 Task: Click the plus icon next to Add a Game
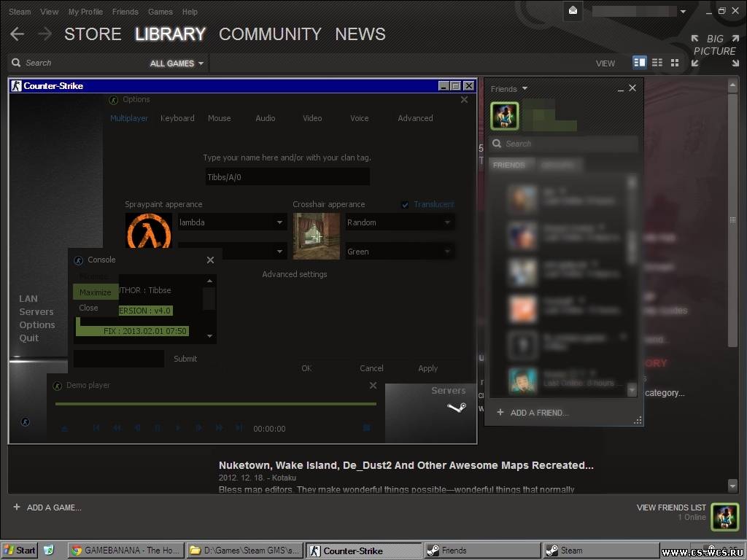(x=17, y=507)
